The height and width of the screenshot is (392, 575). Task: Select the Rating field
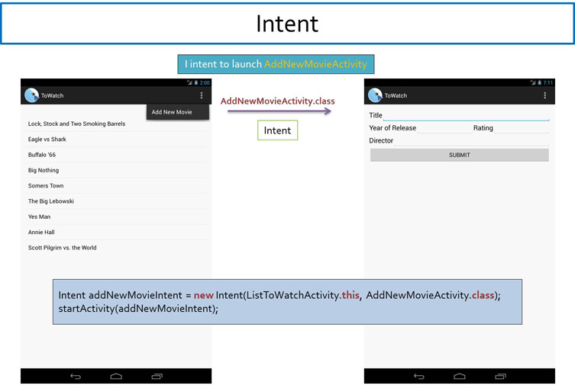pyautogui.click(x=509, y=128)
